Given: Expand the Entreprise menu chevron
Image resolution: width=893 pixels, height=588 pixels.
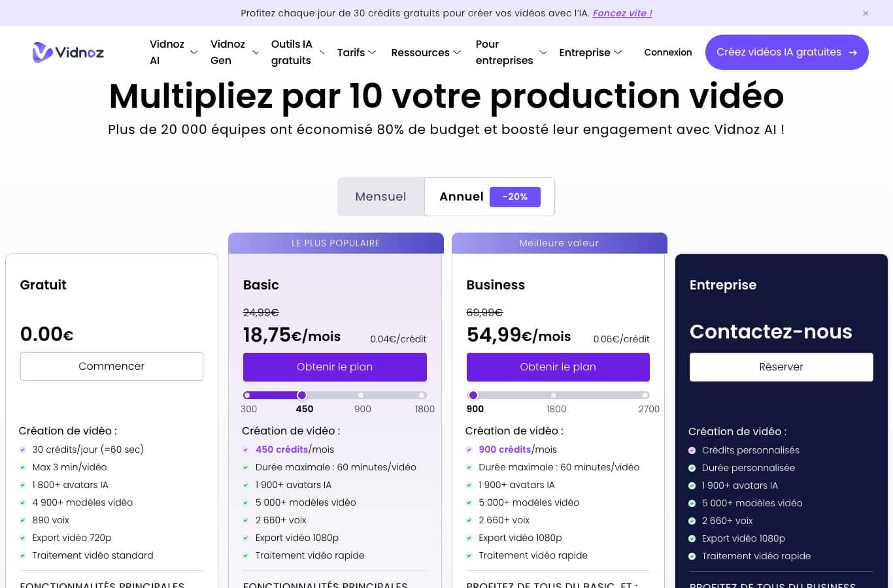Looking at the screenshot, I should pos(618,52).
